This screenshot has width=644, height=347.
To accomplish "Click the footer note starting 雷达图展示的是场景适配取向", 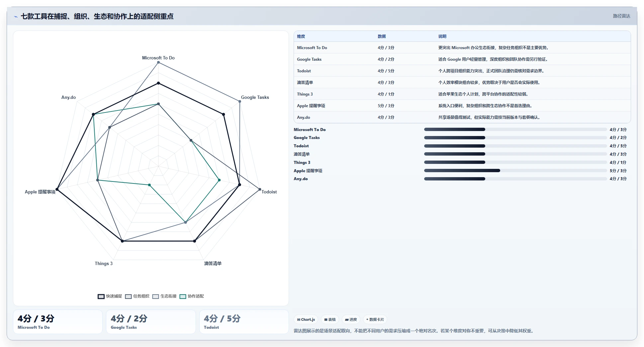I will coord(414,331).
